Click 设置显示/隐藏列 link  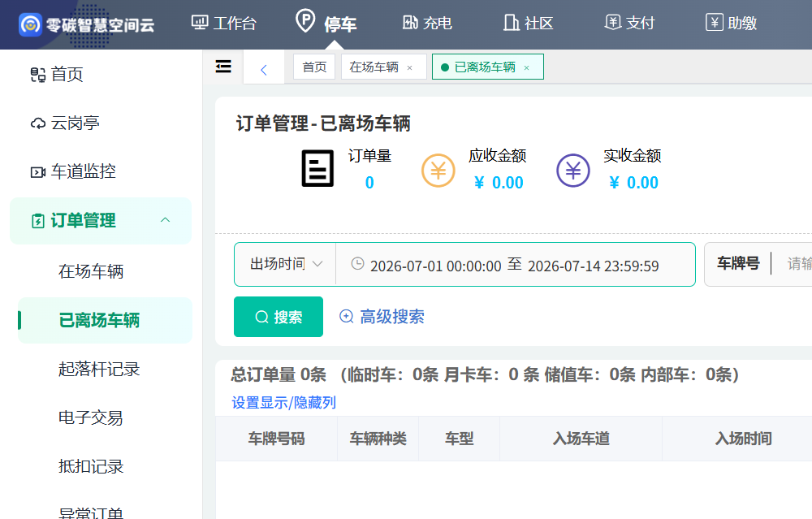(x=283, y=403)
